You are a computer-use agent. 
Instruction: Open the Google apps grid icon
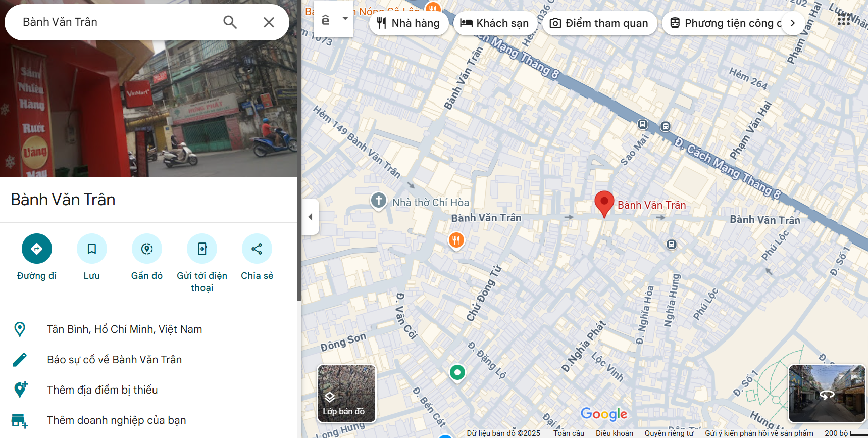click(843, 19)
